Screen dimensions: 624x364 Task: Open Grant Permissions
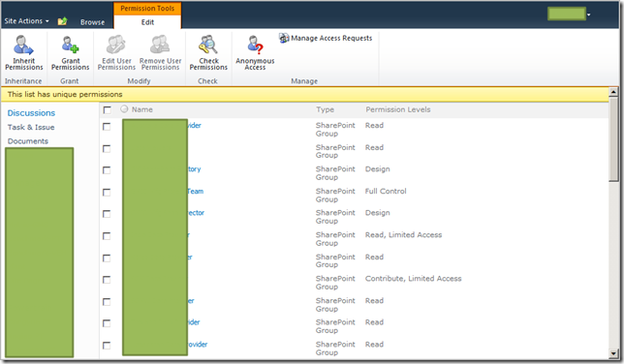tap(70, 53)
